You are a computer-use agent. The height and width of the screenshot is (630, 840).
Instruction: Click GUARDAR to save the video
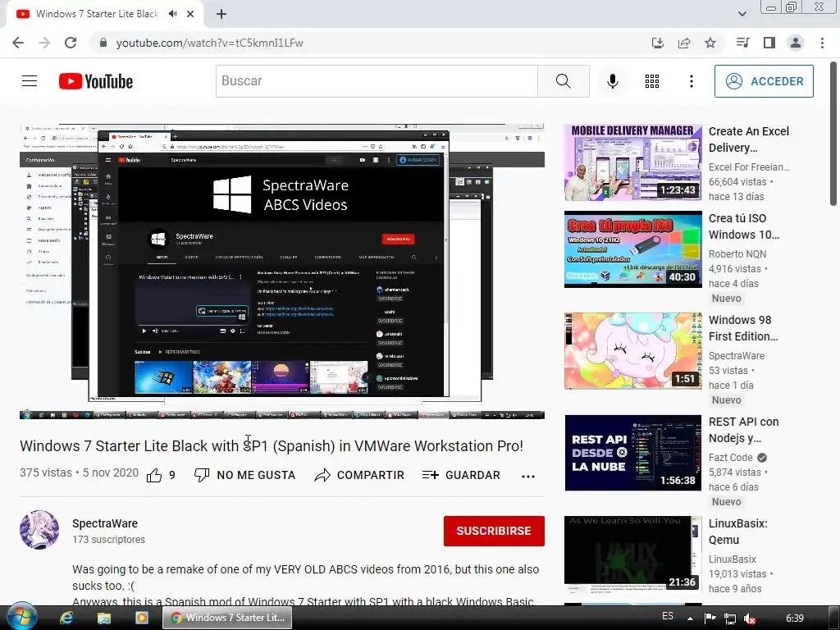tap(461, 475)
